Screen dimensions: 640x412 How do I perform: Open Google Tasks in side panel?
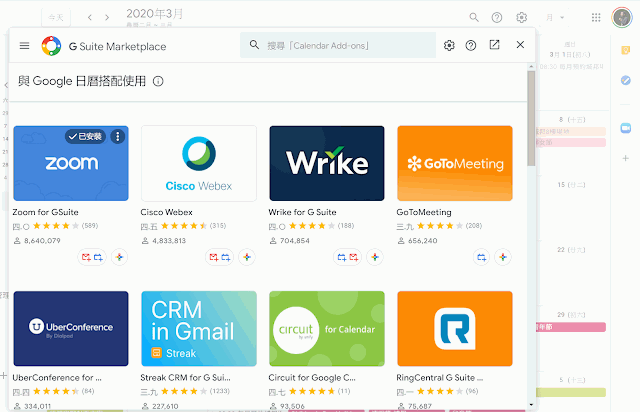click(x=625, y=80)
